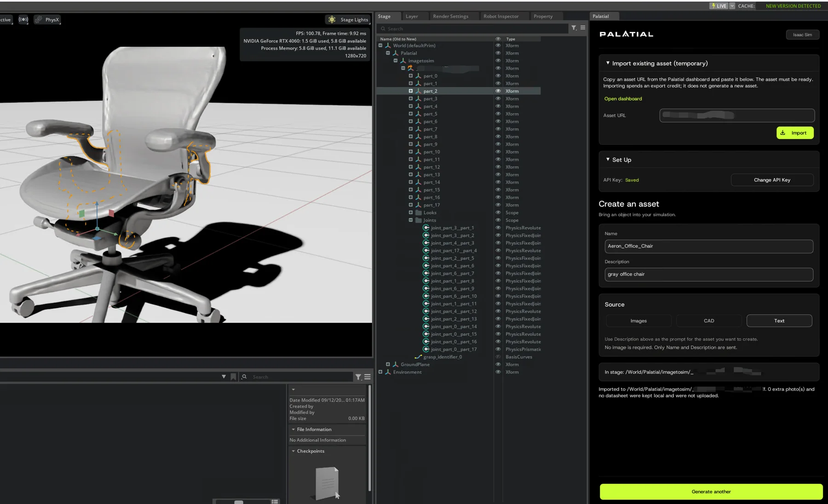Click the joint_part_3_part_1 joint icon
The image size is (828, 504).
tap(426, 228)
